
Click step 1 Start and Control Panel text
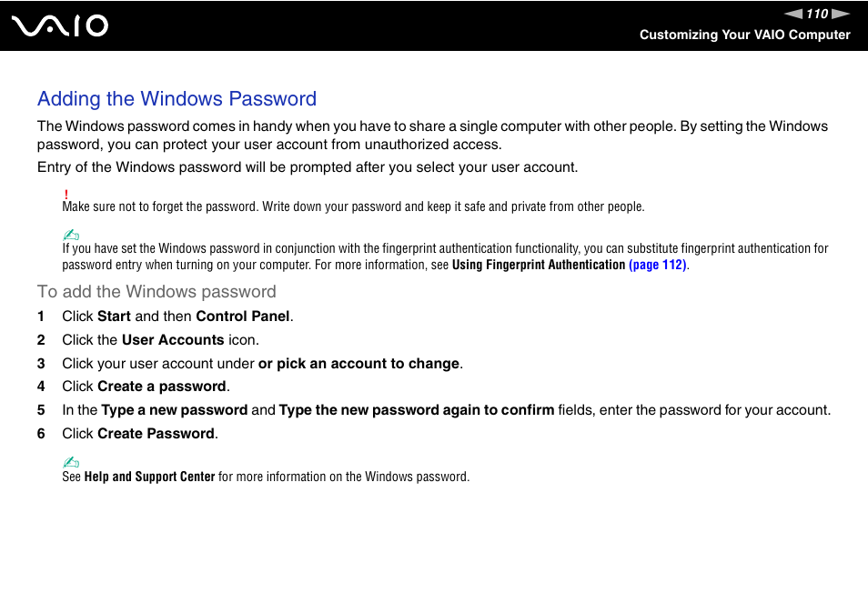(177, 316)
